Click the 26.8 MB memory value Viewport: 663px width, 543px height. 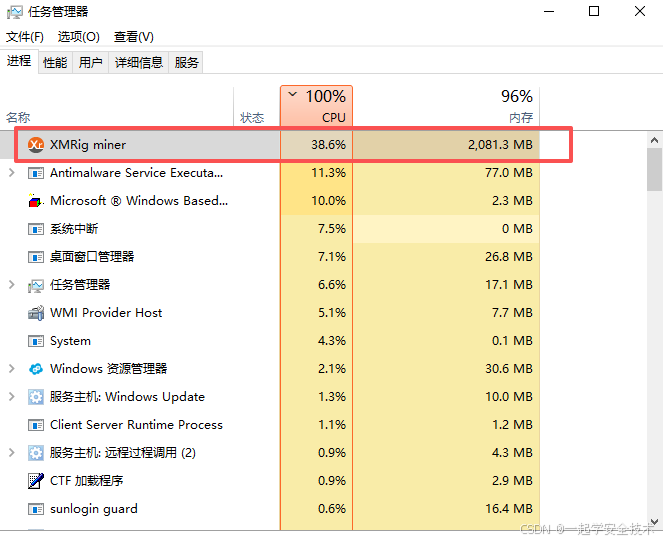509,257
